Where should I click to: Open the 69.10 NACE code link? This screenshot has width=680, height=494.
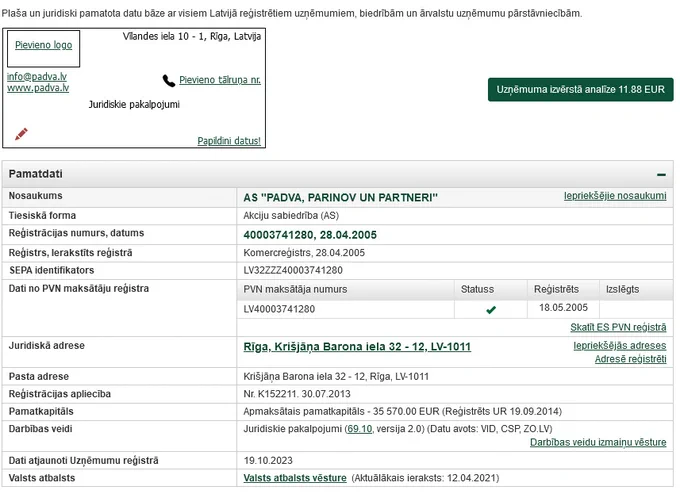pyautogui.click(x=360, y=429)
